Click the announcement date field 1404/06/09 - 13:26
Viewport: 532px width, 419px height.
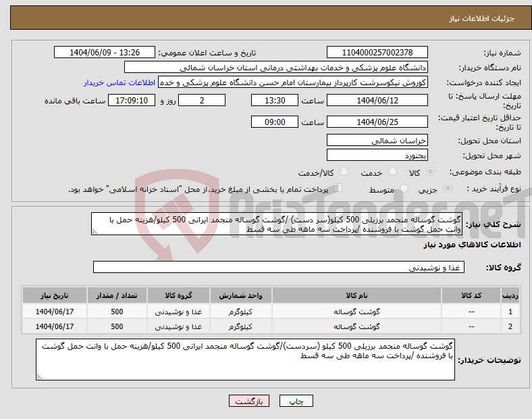click(x=105, y=52)
